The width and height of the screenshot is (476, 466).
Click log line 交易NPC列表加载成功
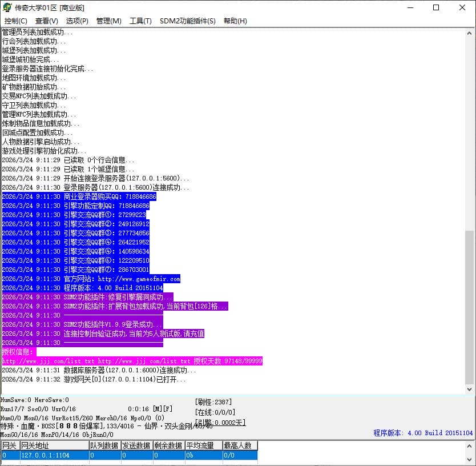(39, 97)
